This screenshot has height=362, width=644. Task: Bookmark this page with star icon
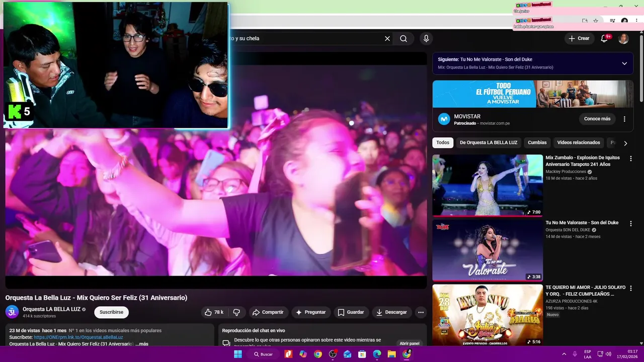[x=596, y=21]
